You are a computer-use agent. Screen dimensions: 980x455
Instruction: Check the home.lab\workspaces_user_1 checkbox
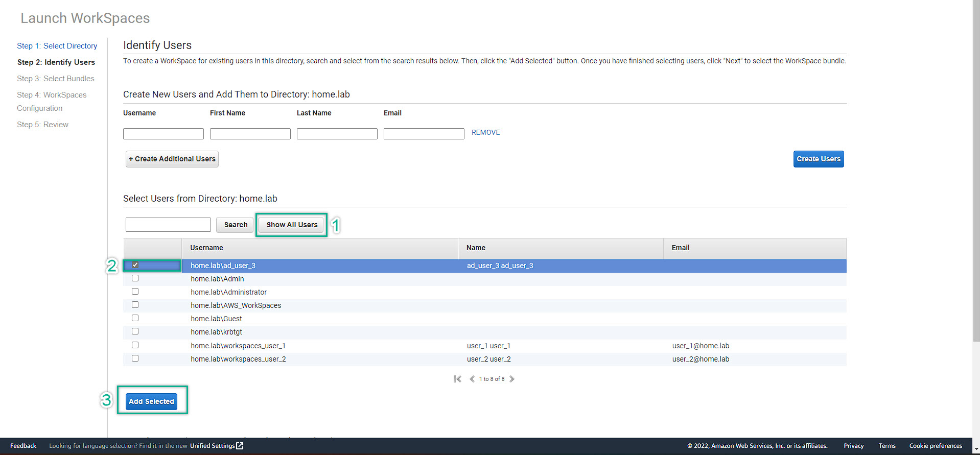click(135, 345)
